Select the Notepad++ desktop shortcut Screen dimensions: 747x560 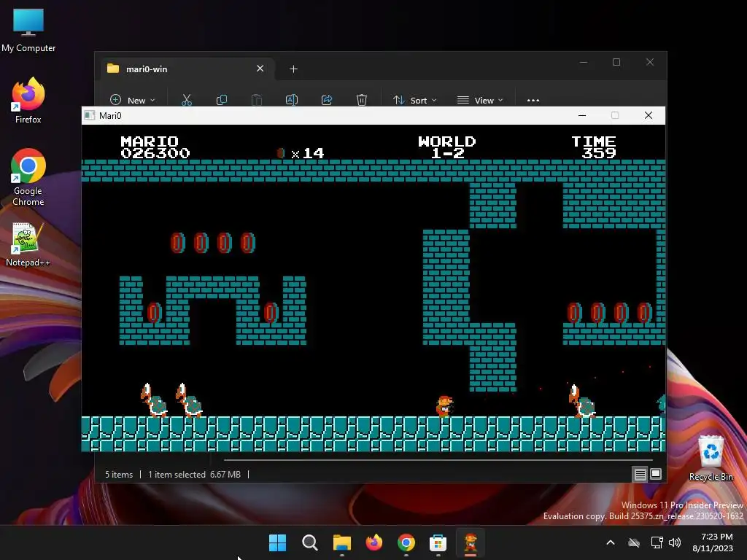pyautogui.click(x=28, y=245)
